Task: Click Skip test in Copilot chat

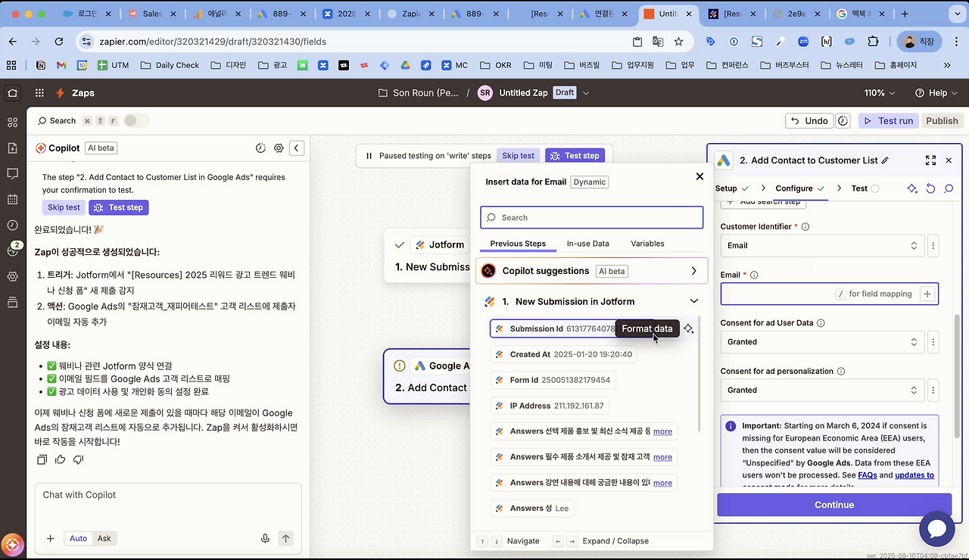Action: pyautogui.click(x=64, y=207)
